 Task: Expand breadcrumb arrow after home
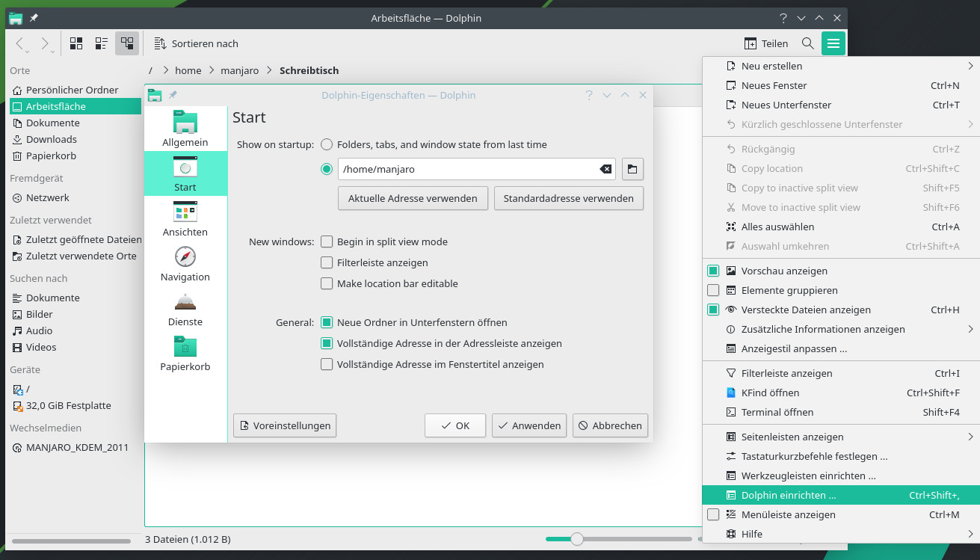(211, 70)
